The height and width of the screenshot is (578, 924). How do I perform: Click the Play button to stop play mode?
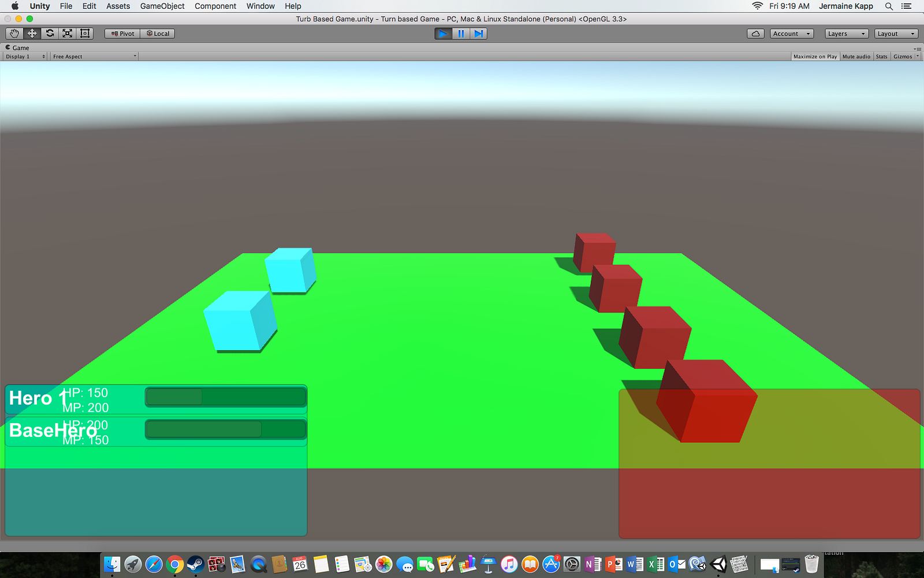click(443, 34)
